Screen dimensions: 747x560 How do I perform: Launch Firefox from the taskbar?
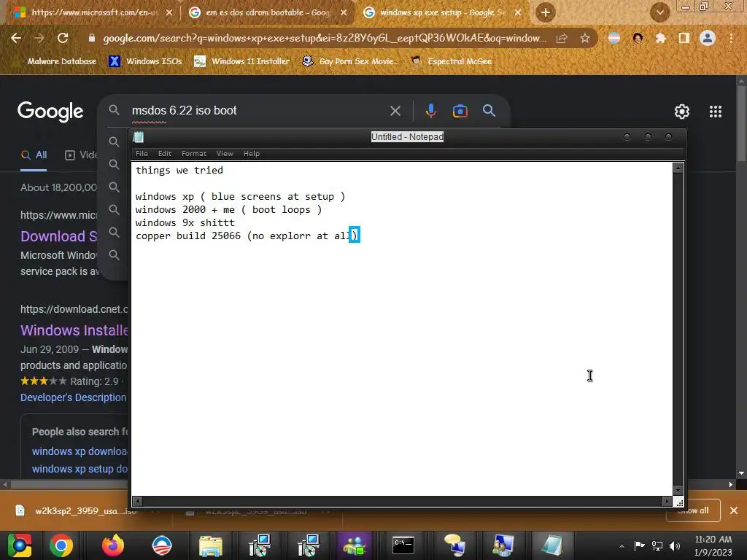113,545
